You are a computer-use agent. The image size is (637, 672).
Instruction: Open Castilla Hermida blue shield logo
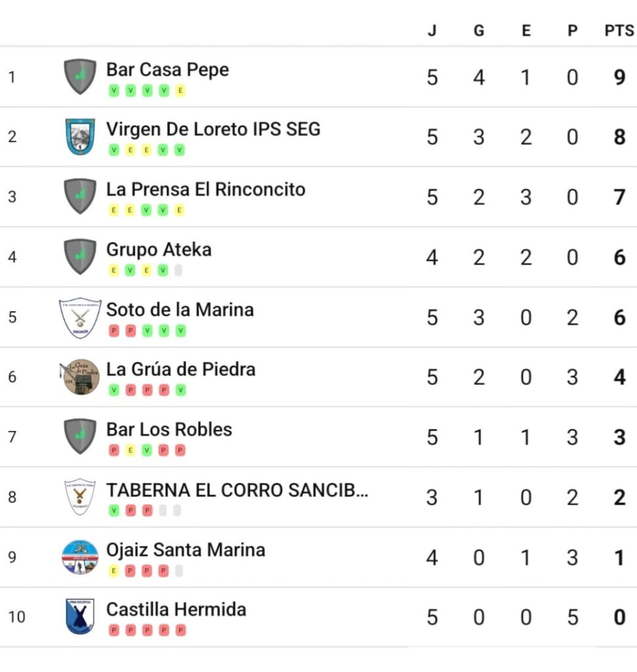tap(79, 617)
